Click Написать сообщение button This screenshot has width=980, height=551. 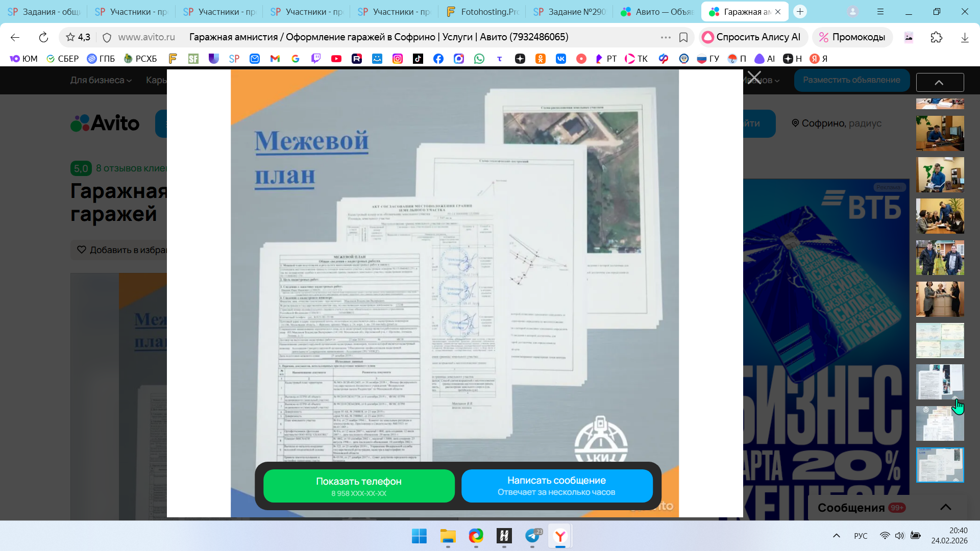(556, 486)
